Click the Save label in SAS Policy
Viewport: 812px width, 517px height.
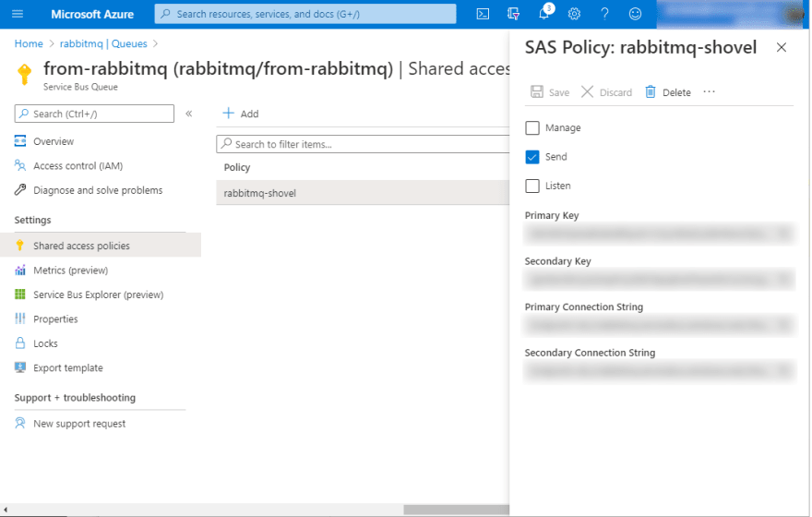[559, 92]
